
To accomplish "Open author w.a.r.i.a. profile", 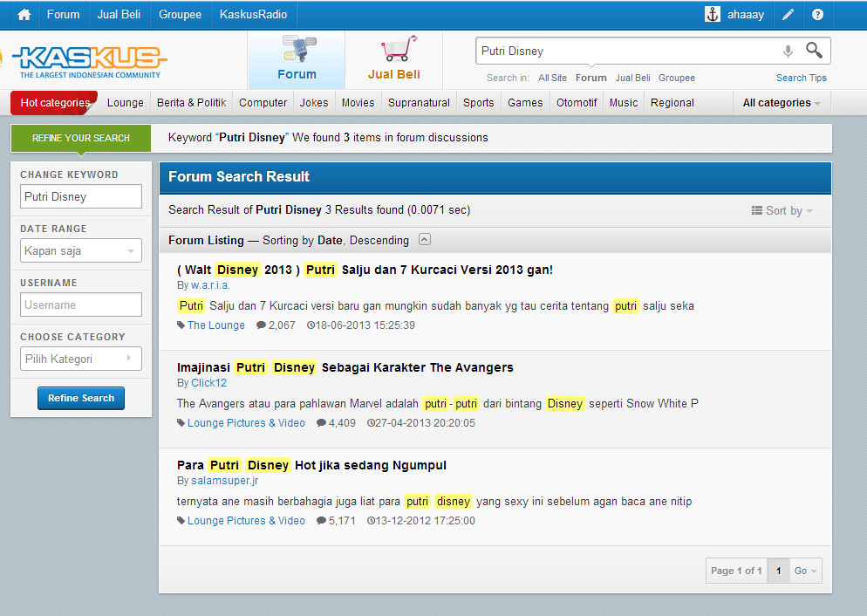I will coord(210,285).
